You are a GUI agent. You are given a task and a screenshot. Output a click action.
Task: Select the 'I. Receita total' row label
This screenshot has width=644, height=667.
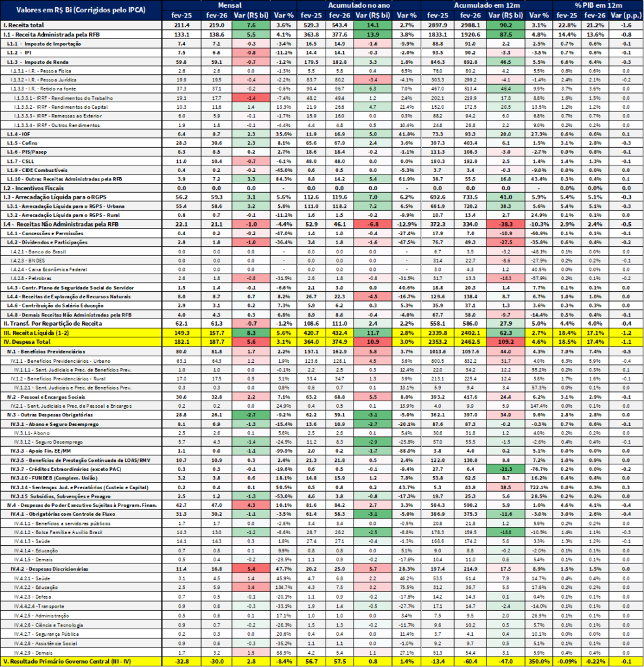pyautogui.click(x=25, y=24)
